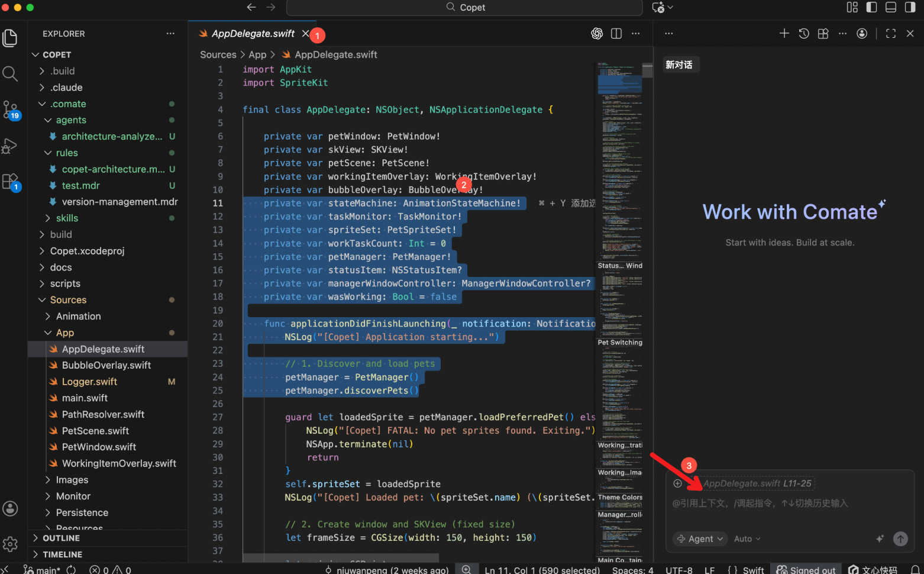Expand the Animation folder

click(78, 317)
